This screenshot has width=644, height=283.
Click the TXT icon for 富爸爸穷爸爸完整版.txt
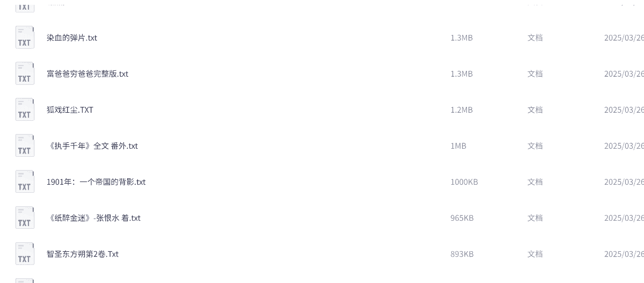[25, 74]
